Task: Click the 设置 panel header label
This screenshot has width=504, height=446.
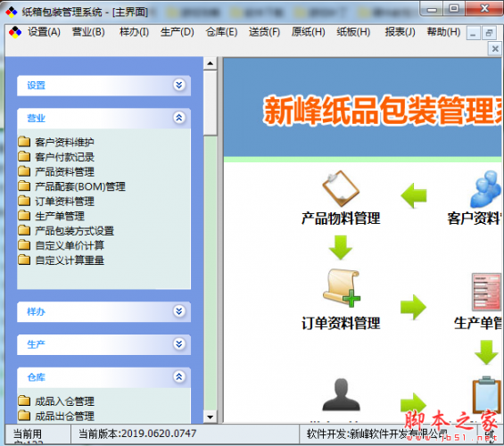Action: 36,85
